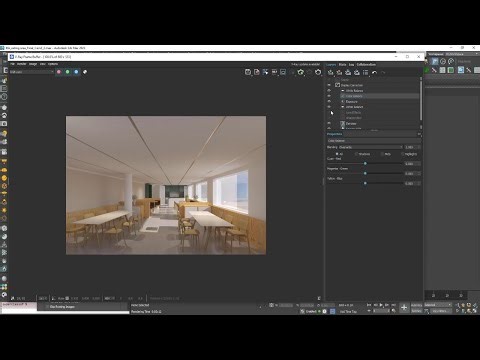Click the Set Key button in 3ds Max
The height and width of the screenshot is (360, 480).
(x=416, y=311)
